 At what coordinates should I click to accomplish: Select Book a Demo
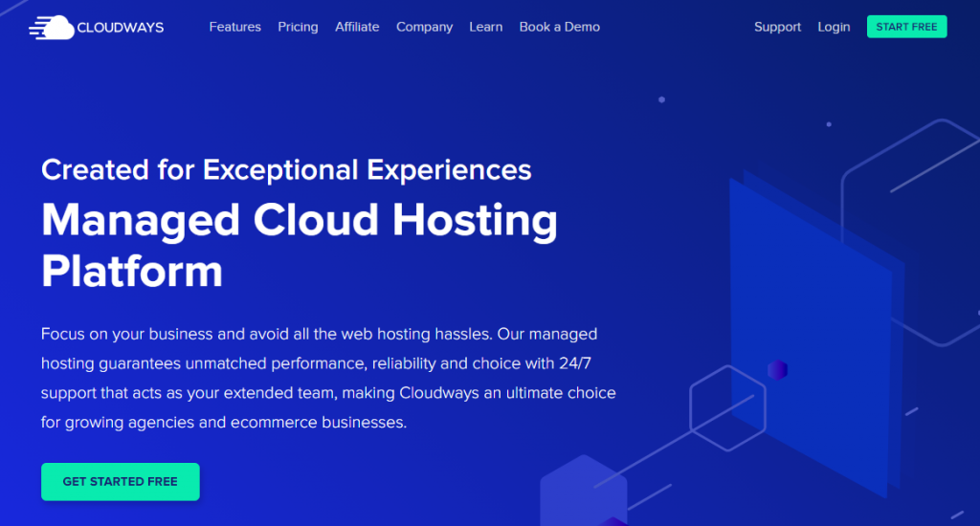click(x=559, y=27)
